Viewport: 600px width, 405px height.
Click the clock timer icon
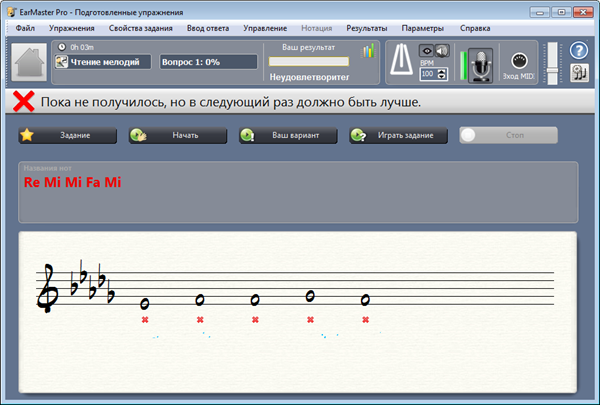tap(62, 47)
